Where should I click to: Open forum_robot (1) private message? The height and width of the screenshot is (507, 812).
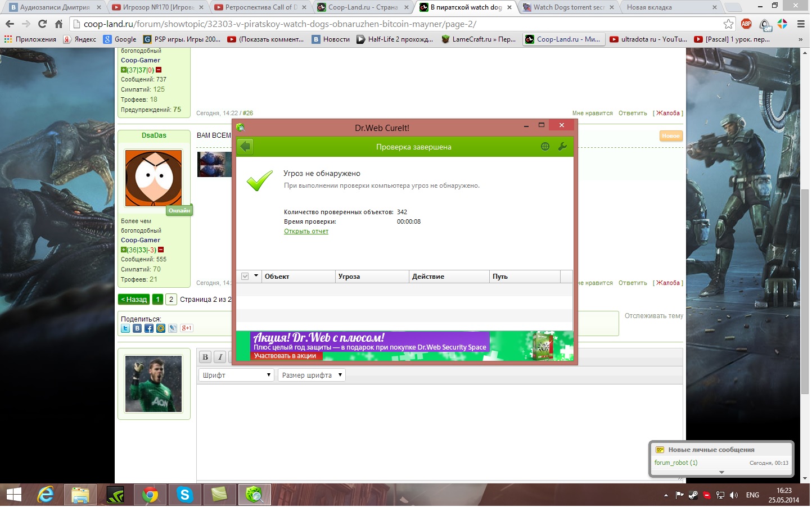[x=675, y=463]
